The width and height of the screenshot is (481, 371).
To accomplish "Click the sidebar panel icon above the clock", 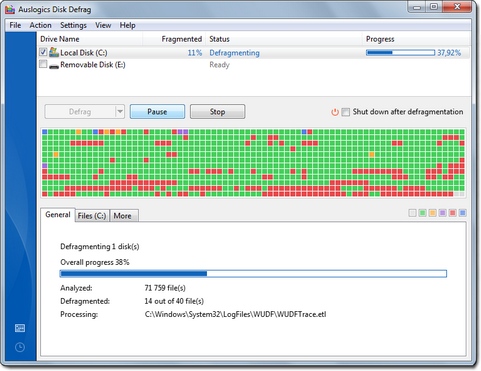I will click(20, 328).
